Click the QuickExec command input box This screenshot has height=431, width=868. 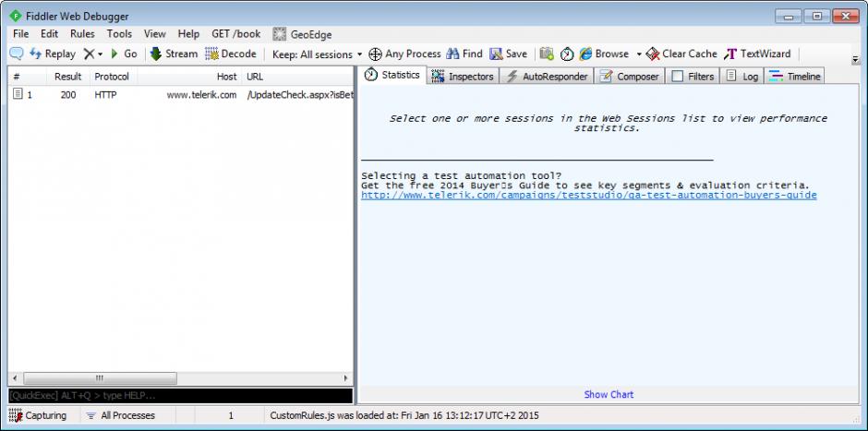180,396
